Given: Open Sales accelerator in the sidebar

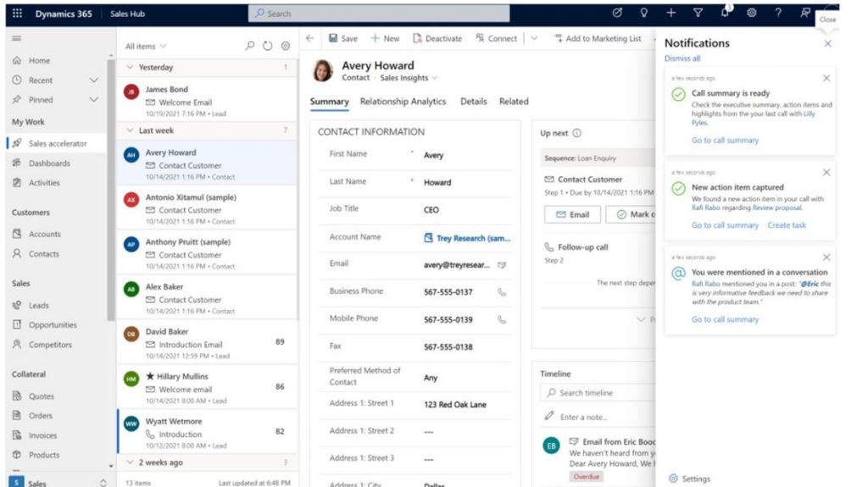Looking at the screenshot, I should coord(57,143).
